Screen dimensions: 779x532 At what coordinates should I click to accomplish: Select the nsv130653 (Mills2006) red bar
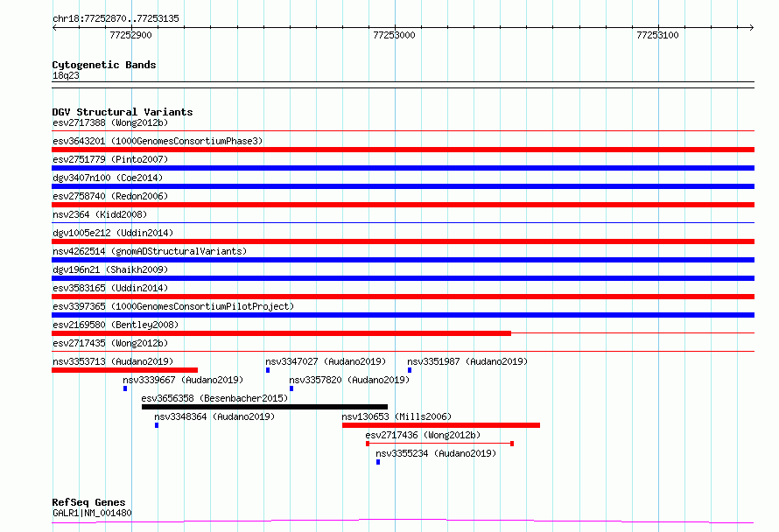click(441, 425)
